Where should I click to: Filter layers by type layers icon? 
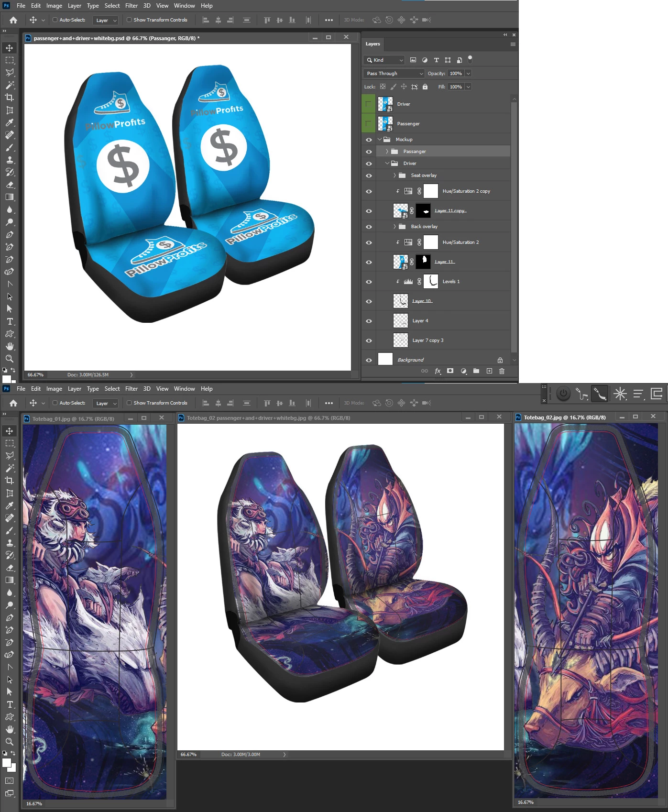(436, 60)
